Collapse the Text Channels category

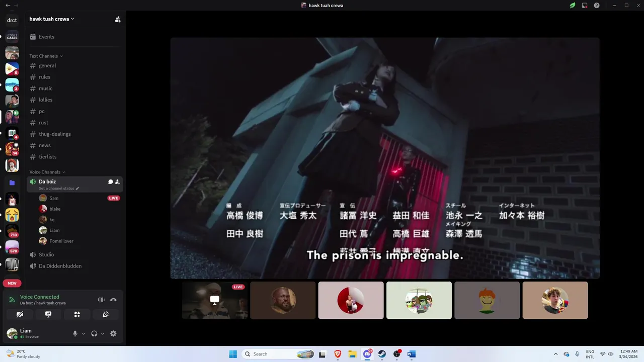click(46, 56)
